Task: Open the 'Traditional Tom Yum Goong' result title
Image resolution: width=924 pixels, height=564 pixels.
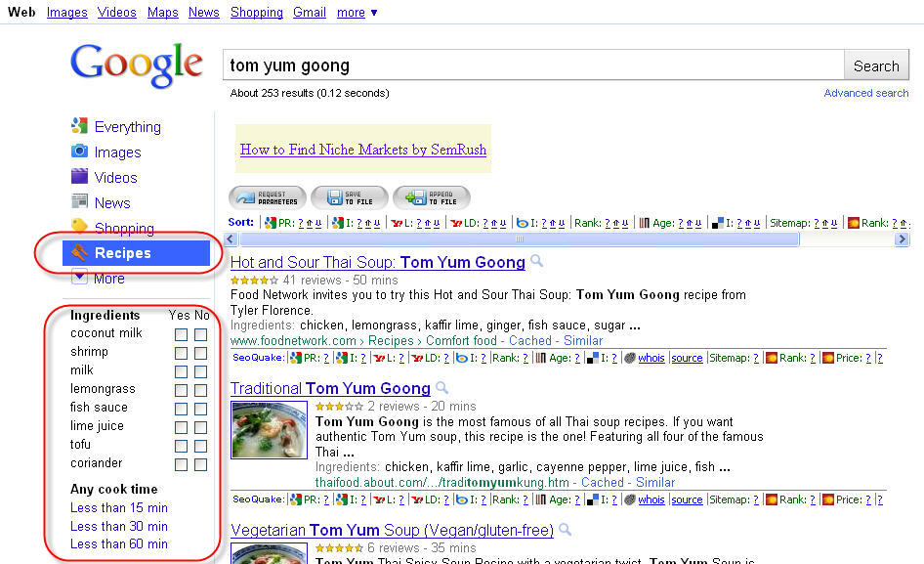Action: click(x=330, y=388)
